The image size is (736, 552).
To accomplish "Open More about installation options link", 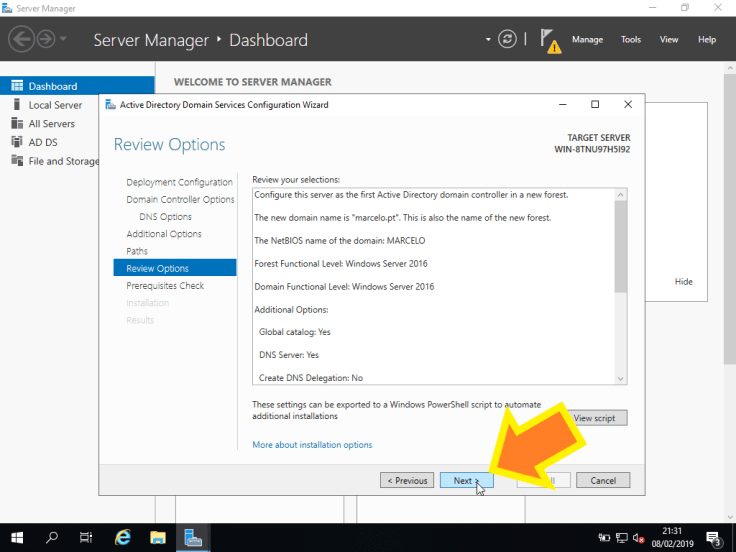I will tap(312, 445).
